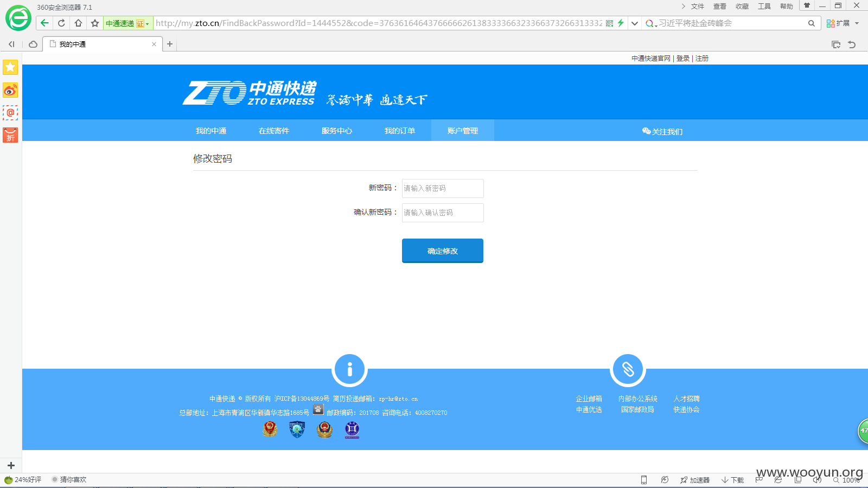Open the 国家邮政局 footer link

(x=637, y=409)
